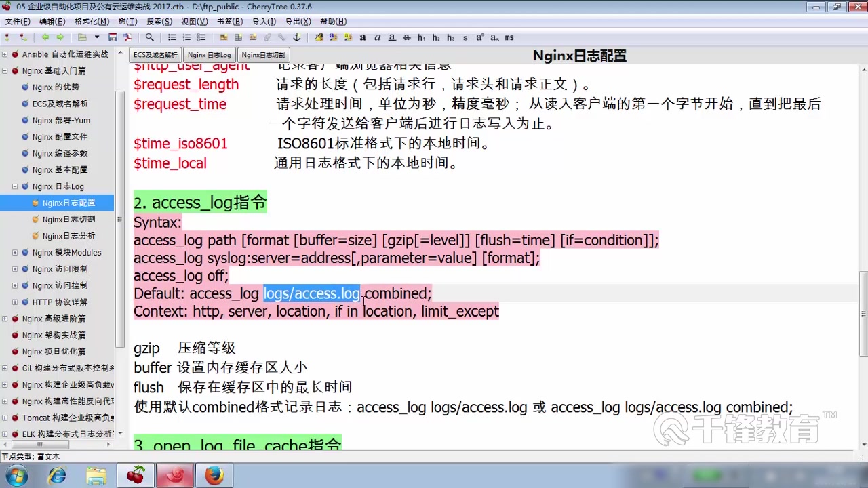The width and height of the screenshot is (868, 488).
Task: Insert codebox toolbar icon
Action: [x=253, y=37]
